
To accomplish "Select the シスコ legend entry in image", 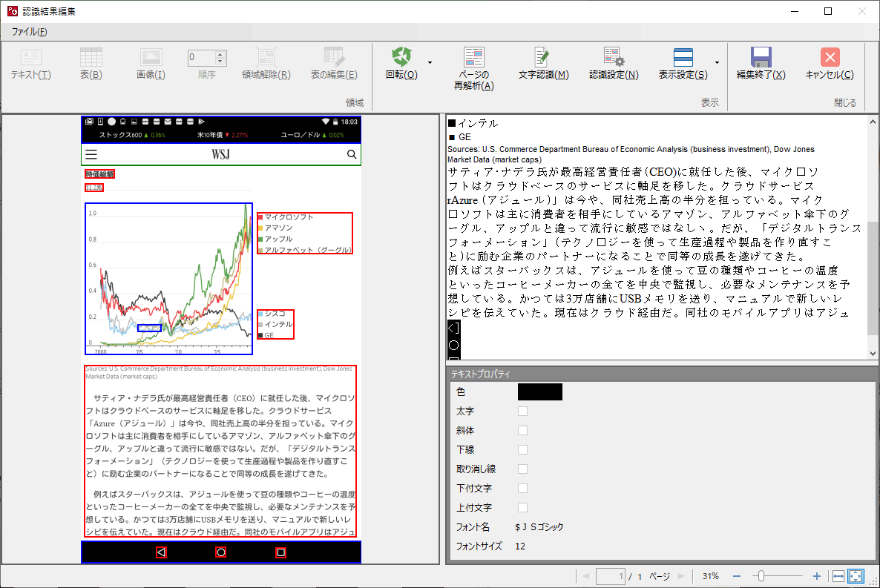I will click(x=272, y=314).
